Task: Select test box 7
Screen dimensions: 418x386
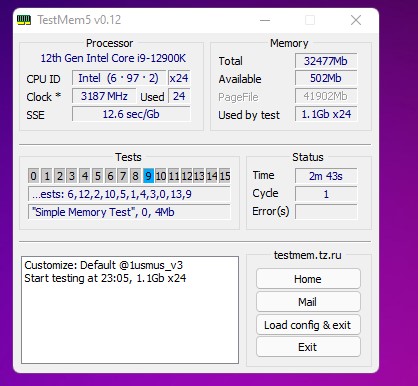Action: coord(123,176)
